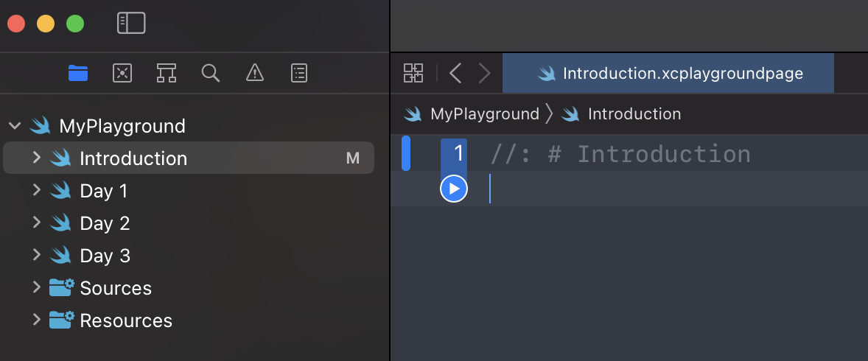Screen dimensions: 868x361
Task: Select the Introduction.xcplaygroundpage tab
Action: (668, 73)
